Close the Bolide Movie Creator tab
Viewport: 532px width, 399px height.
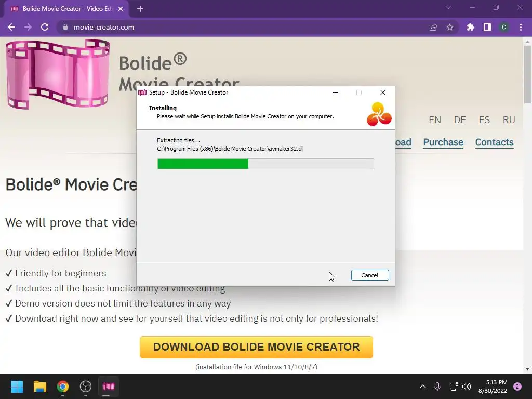[x=121, y=9]
